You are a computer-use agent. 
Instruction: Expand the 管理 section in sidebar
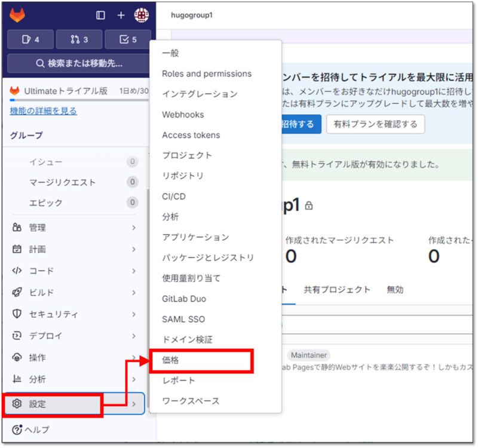click(x=37, y=228)
